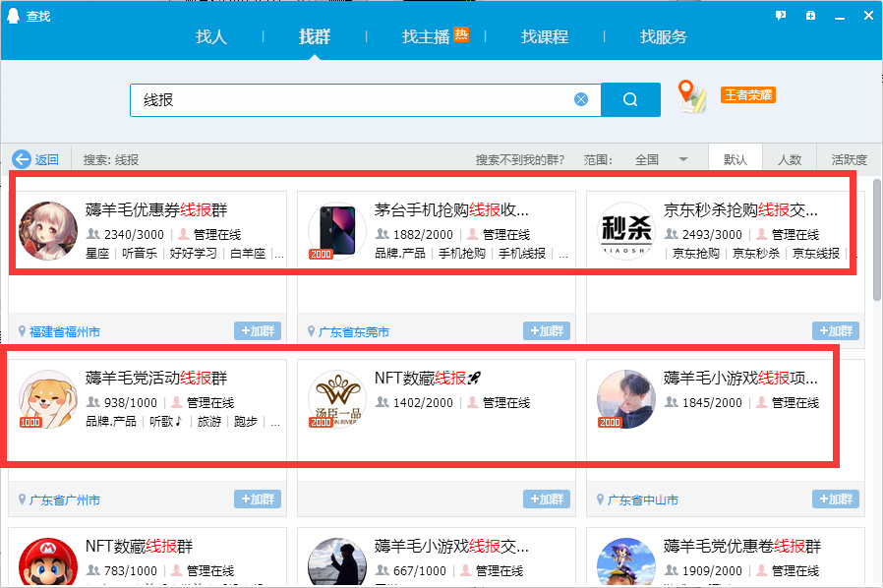Select 全国 range value
The height and width of the screenshot is (588, 883).
pos(647,160)
